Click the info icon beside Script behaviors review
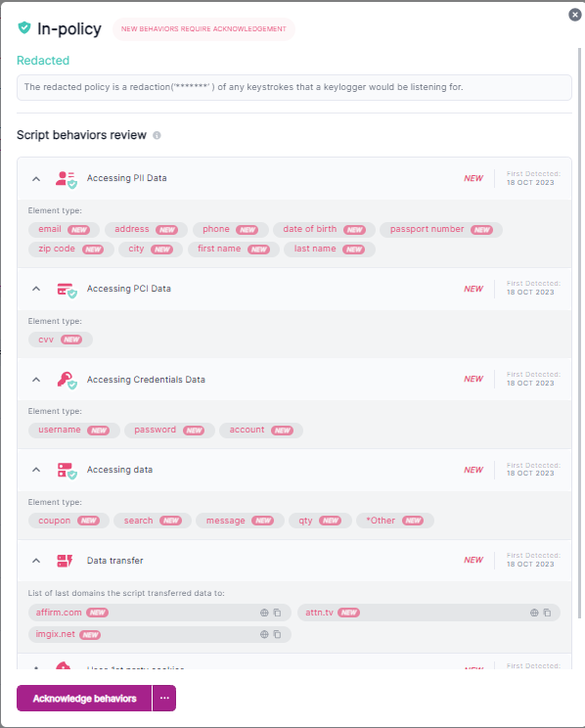Image resolution: width=585 pixels, height=728 pixels. [x=157, y=136]
